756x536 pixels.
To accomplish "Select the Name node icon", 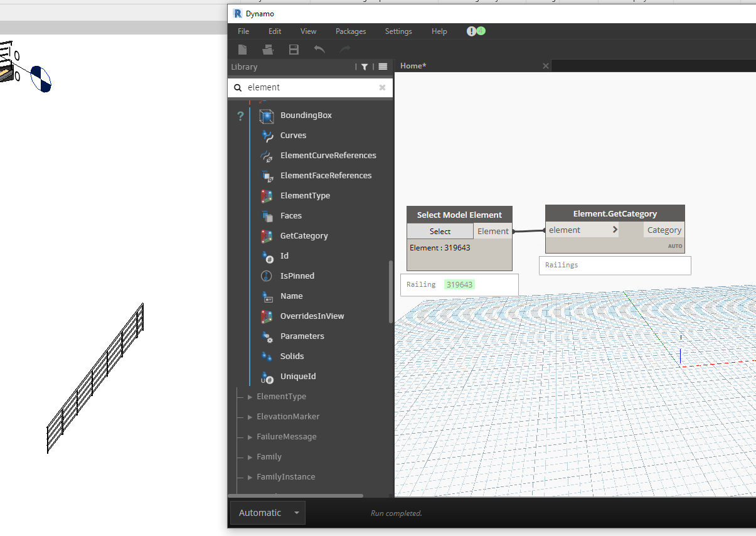I will [267, 296].
